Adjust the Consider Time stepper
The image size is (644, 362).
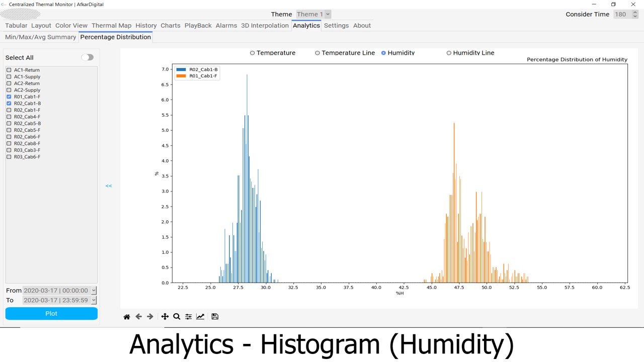pyautogui.click(x=634, y=14)
